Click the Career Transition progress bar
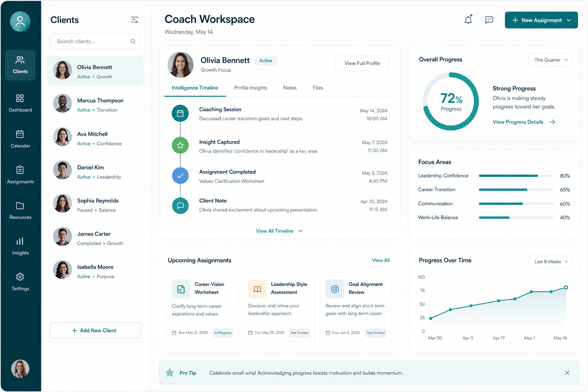The height and width of the screenshot is (392, 588). (516, 190)
